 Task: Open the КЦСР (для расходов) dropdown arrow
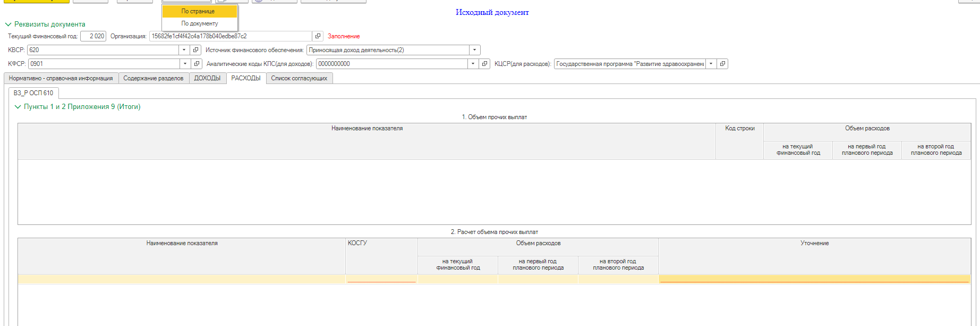coord(711,64)
